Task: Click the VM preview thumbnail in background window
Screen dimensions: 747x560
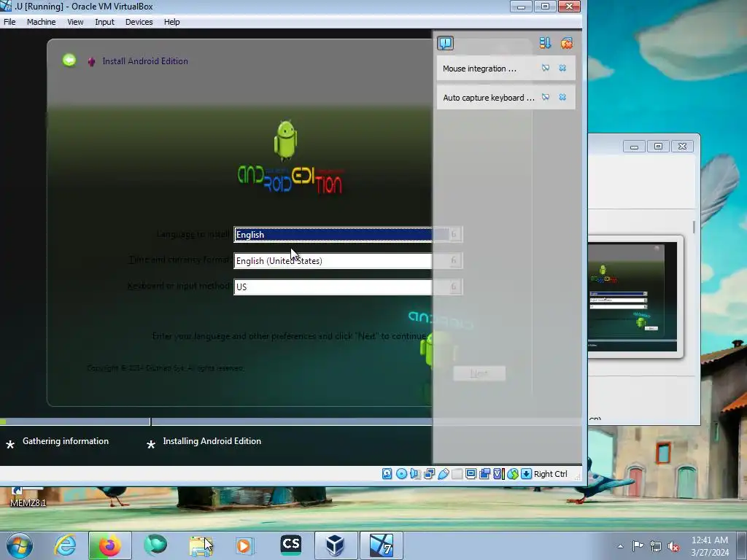Action: (632, 297)
